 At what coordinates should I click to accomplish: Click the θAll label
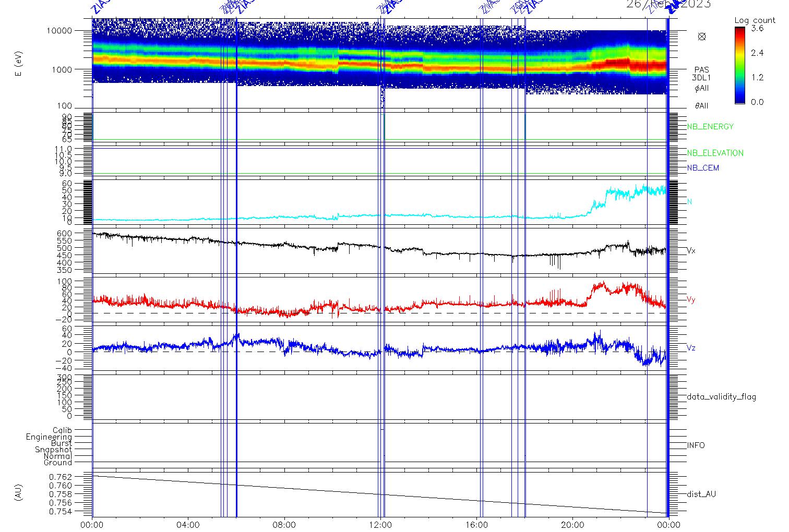pyautogui.click(x=701, y=106)
